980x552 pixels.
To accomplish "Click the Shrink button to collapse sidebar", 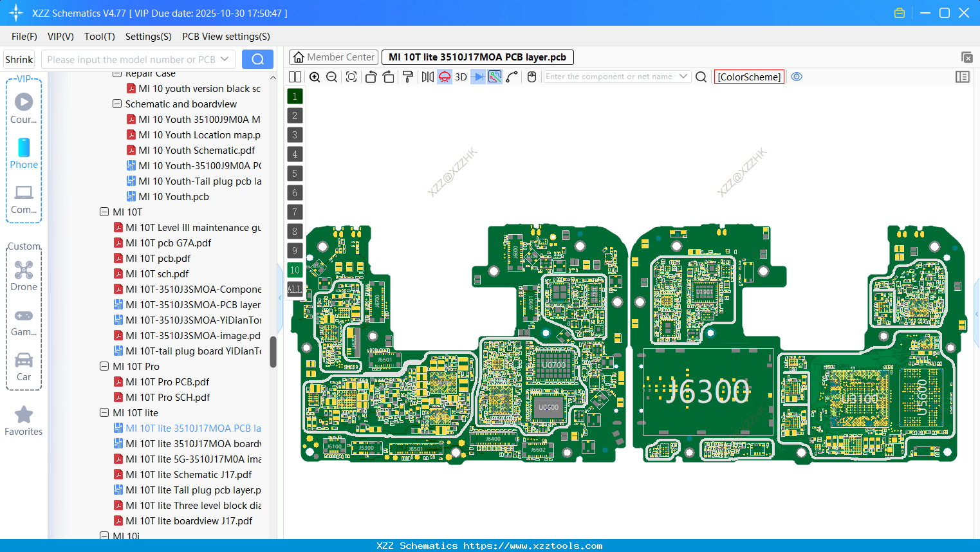I will [x=19, y=59].
